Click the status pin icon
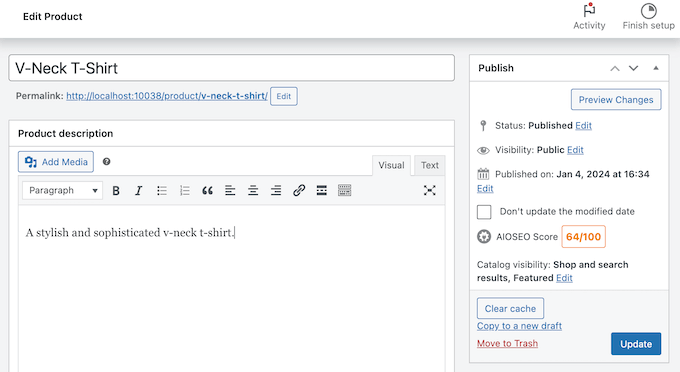The image size is (680, 372). (x=483, y=126)
